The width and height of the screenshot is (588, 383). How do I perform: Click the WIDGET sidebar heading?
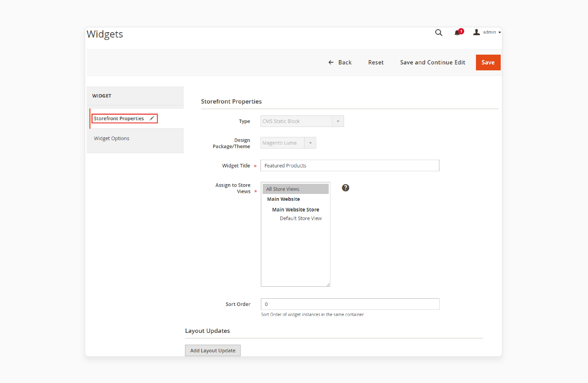click(102, 96)
